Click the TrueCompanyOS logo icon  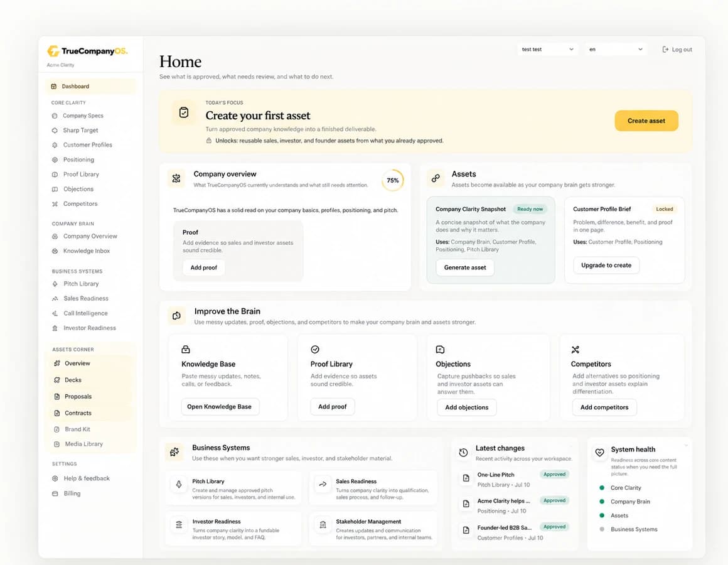click(53, 51)
